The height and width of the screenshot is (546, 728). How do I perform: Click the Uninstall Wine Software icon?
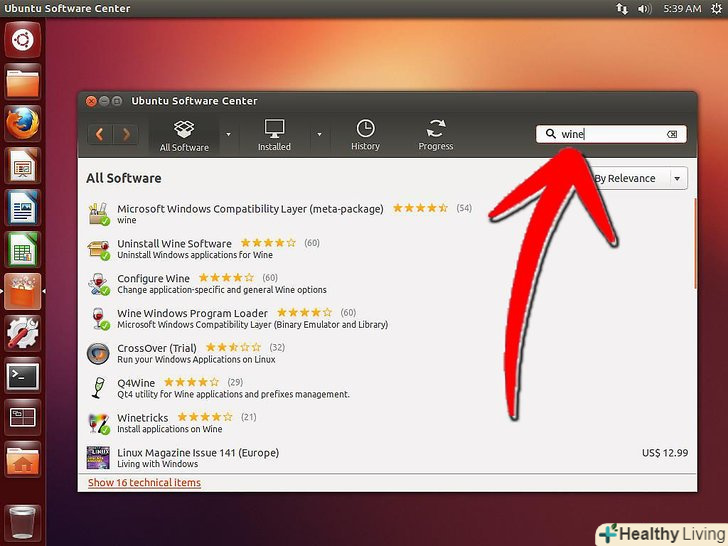pyautogui.click(x=98, y=249)
